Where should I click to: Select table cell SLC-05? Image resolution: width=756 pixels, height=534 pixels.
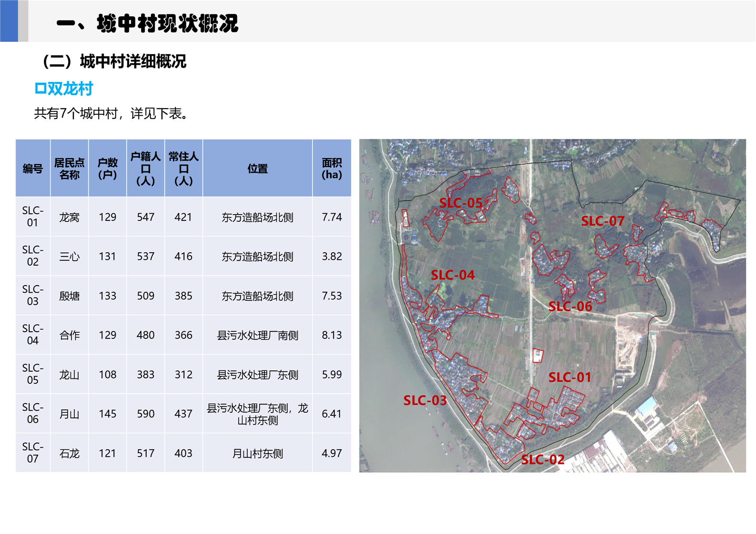pyautogui.click(x=33, y=374)
